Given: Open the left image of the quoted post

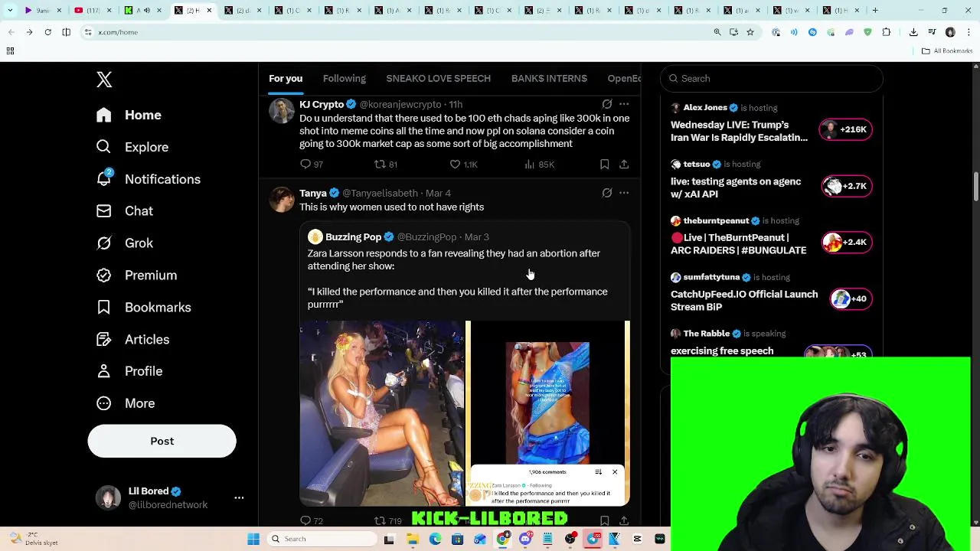Looking at the screenshot, I should click(x=381, y=413).
